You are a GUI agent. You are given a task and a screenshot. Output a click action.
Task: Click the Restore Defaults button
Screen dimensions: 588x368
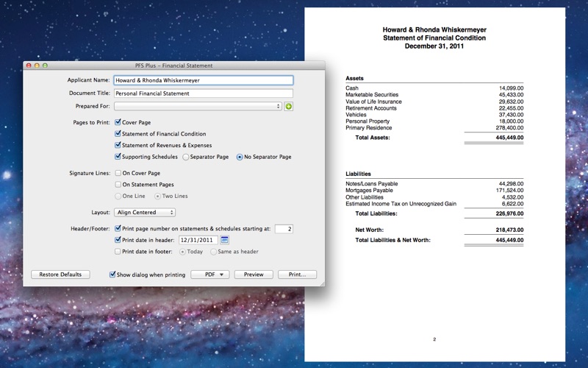pos(60,275)
